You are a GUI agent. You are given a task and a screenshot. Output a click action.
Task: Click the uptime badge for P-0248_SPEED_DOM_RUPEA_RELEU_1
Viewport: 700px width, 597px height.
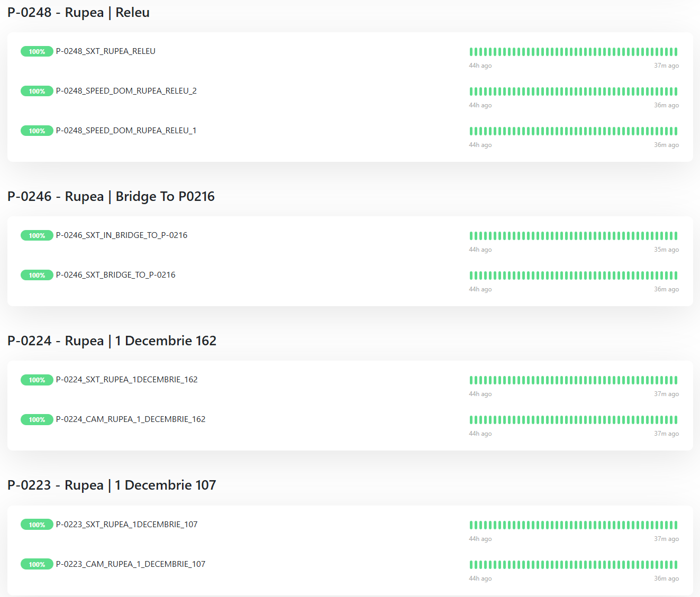37,131
